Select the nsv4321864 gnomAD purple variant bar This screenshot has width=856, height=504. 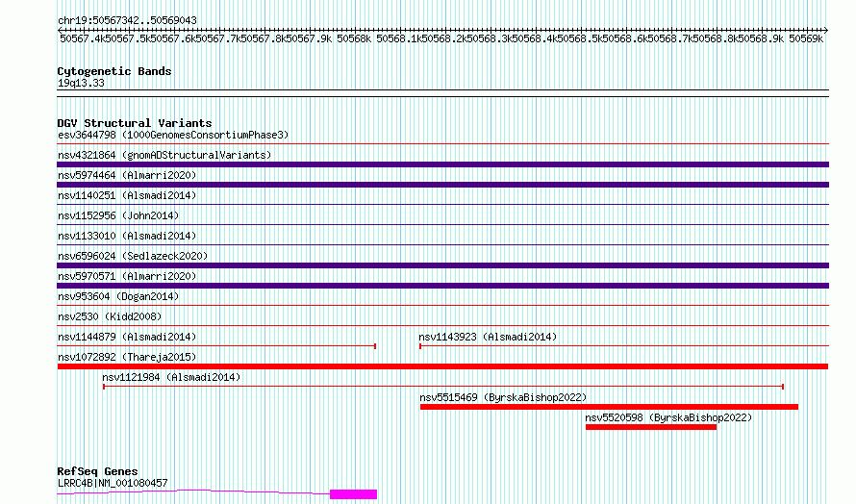(442, 164)
